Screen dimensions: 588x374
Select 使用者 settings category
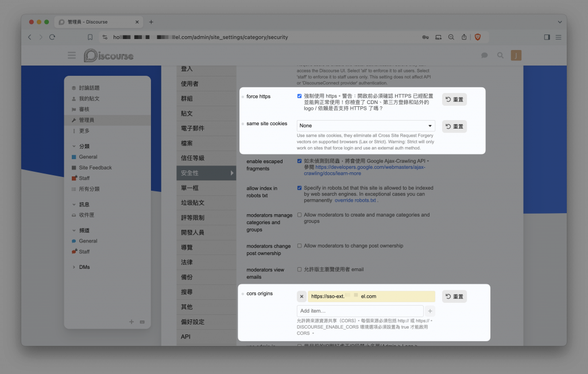pos(206,84)
